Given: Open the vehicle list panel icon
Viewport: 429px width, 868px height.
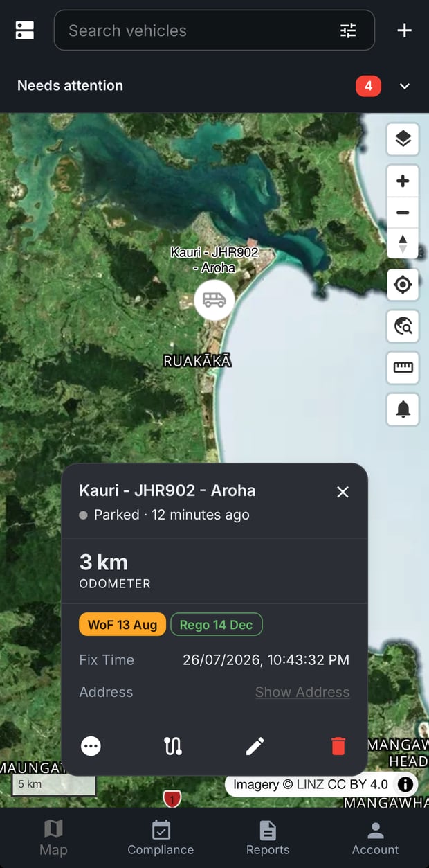Looking at the screenshot, I should click(x=24, y=30).
